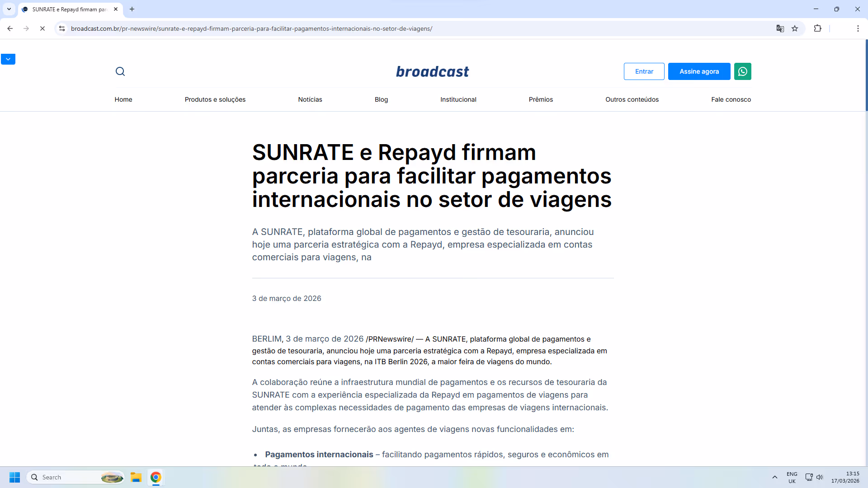Open the Notícias menu item
Screen dimensions: 868x488
(x=310, y=99)
